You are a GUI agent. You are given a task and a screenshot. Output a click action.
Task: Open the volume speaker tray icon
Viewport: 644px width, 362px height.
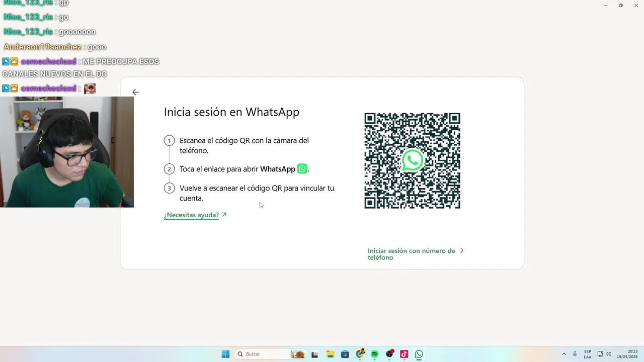(x=608, y=354)
